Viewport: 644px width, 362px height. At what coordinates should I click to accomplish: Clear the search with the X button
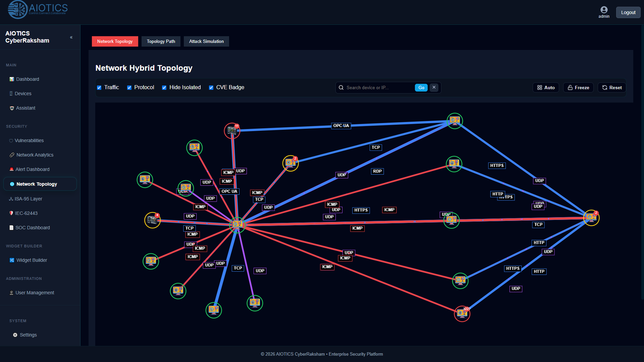[x=434, y=87]
